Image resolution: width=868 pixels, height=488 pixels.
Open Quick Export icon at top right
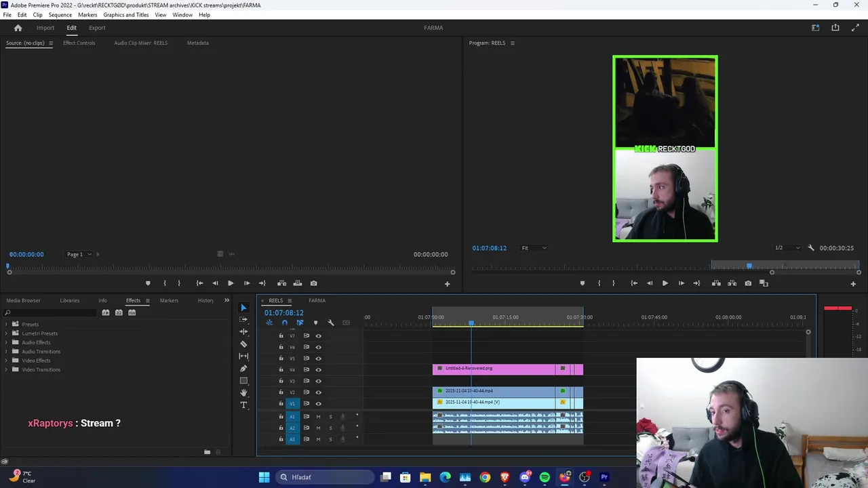(x=835, y=28)
